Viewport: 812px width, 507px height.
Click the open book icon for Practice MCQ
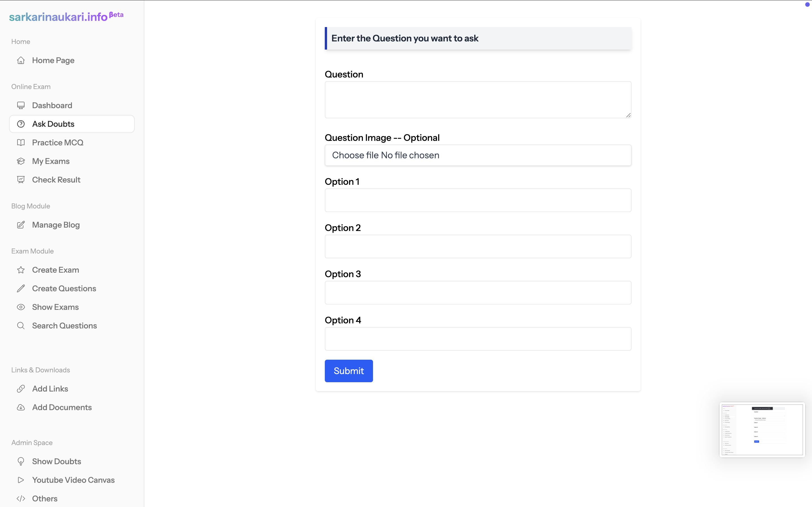tap(21, 143)
